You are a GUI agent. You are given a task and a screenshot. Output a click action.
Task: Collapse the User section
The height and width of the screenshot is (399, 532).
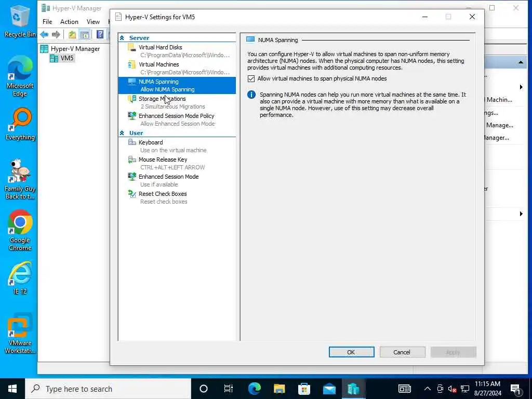tap(122, 133)
